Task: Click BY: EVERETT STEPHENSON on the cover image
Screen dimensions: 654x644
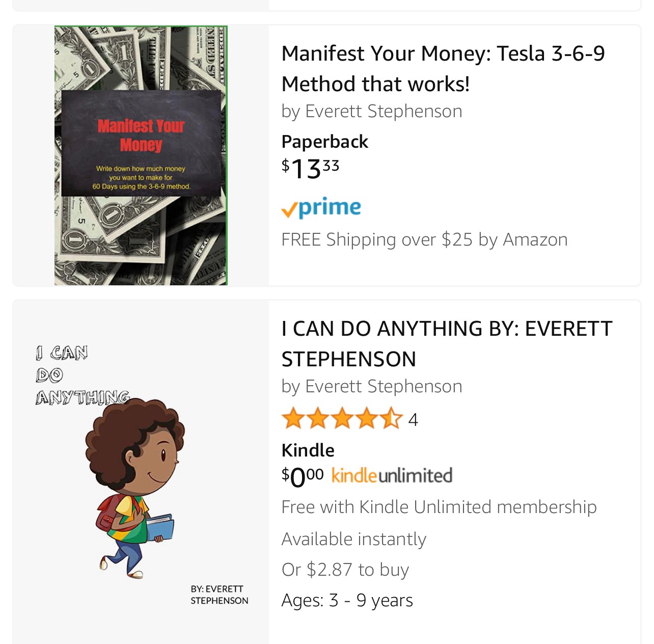Action: [219, 595]
